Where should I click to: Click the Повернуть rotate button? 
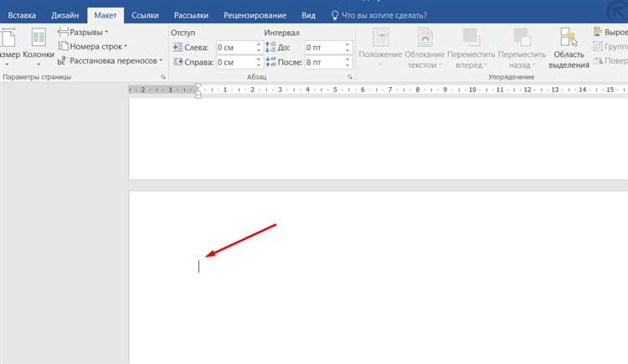tap(610, 61)
